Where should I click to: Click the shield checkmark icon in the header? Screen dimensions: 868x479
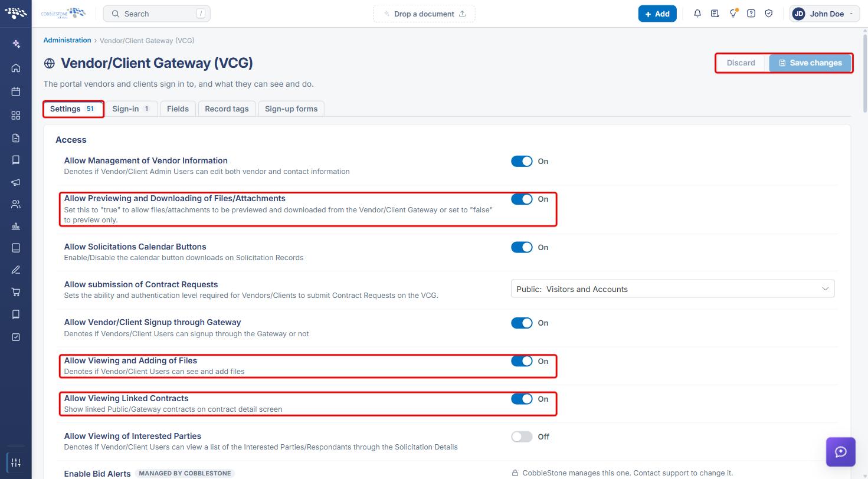768,14
